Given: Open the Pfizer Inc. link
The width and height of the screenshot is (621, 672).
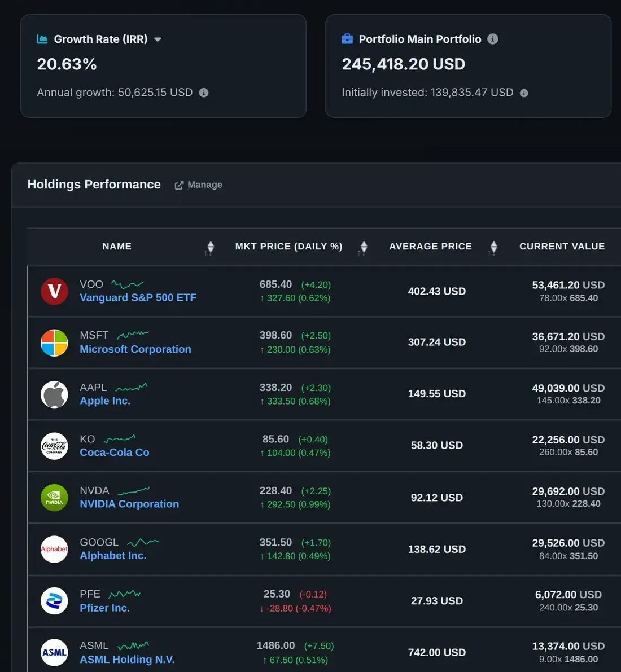Looking at the screenshot, I should click(104, 608).
